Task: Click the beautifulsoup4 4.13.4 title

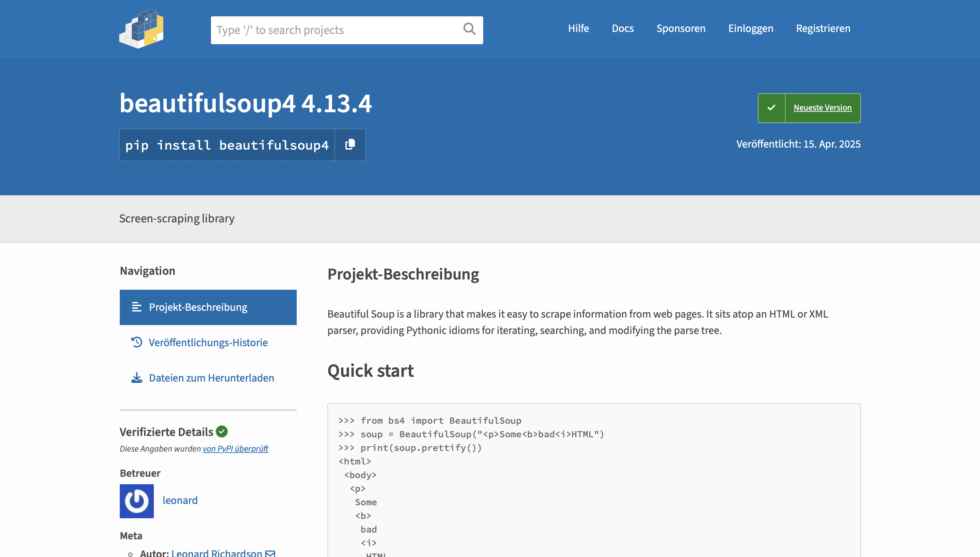Action: [x=246, y=103]
